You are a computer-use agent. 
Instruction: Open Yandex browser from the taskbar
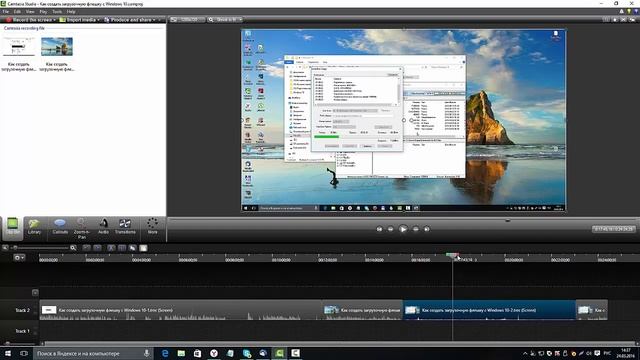pyautogui.click(x=214, y=353)
